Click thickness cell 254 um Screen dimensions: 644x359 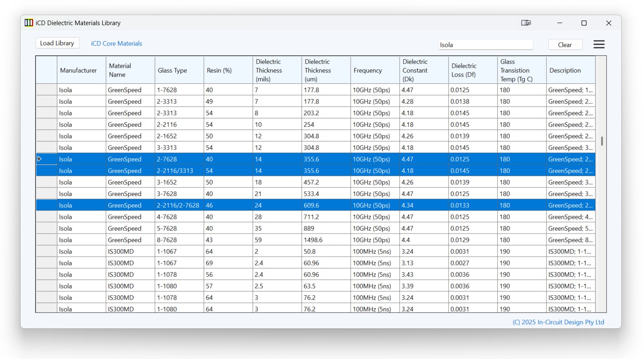coord(326,125)
